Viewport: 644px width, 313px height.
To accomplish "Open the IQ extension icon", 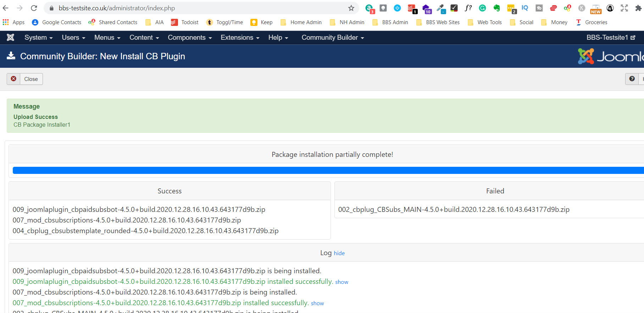I will pos(525,8).
